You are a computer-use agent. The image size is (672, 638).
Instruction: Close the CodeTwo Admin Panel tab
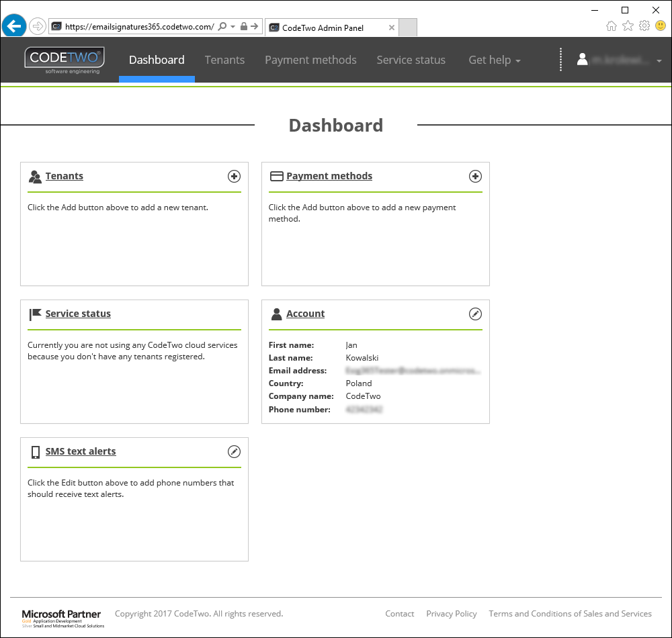click(x=392, y=28)
